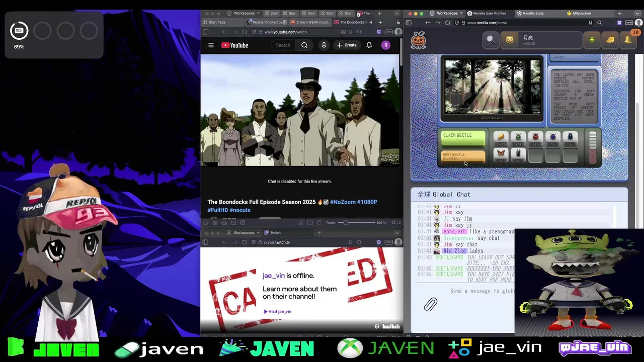
Task: Click the Boondocks video player
Action: point(300,111)
